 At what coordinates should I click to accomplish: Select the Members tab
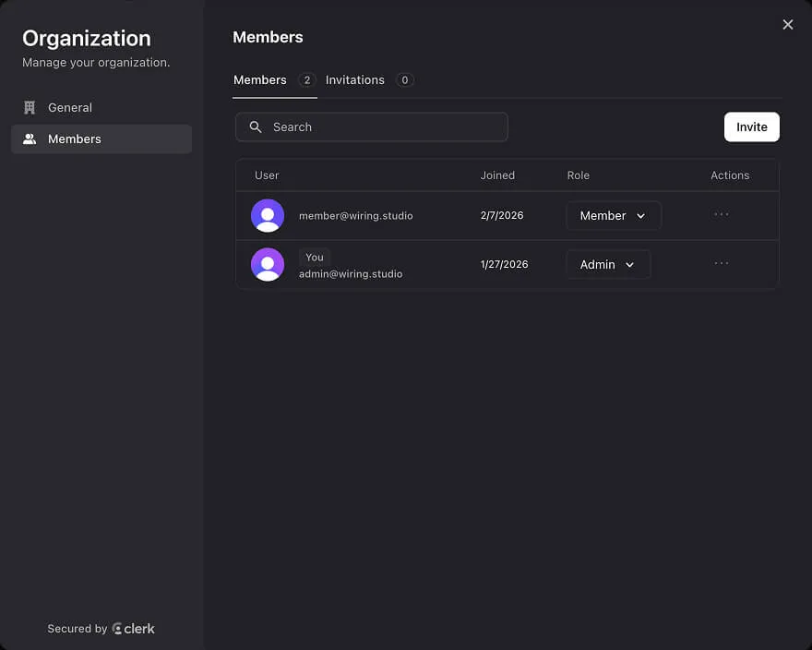click(x=260, y=79)
